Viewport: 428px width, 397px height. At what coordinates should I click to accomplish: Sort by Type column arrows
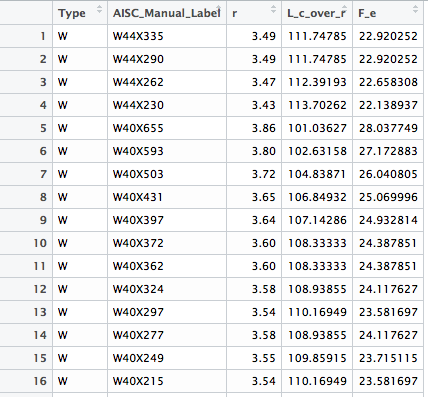[99, 10]
